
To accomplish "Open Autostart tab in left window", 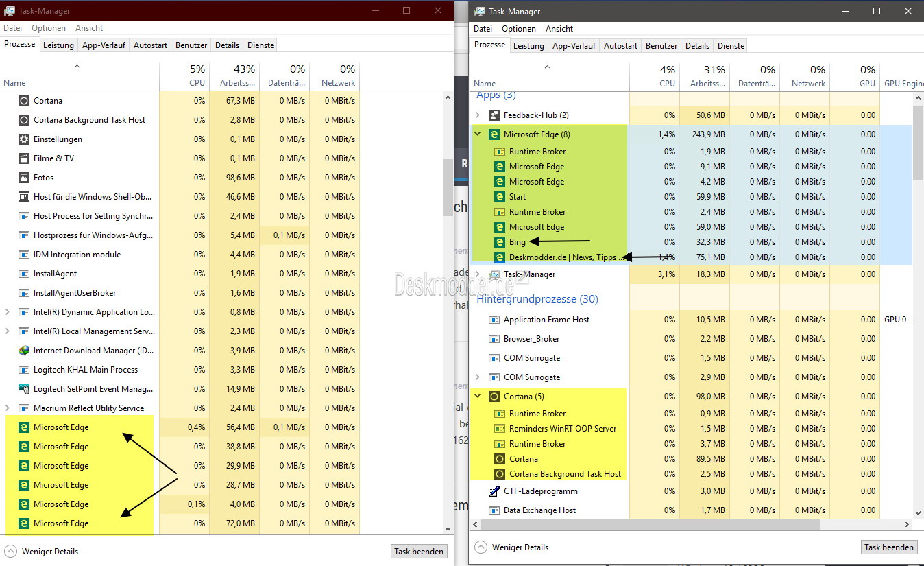I will click(x=150, y=45).
